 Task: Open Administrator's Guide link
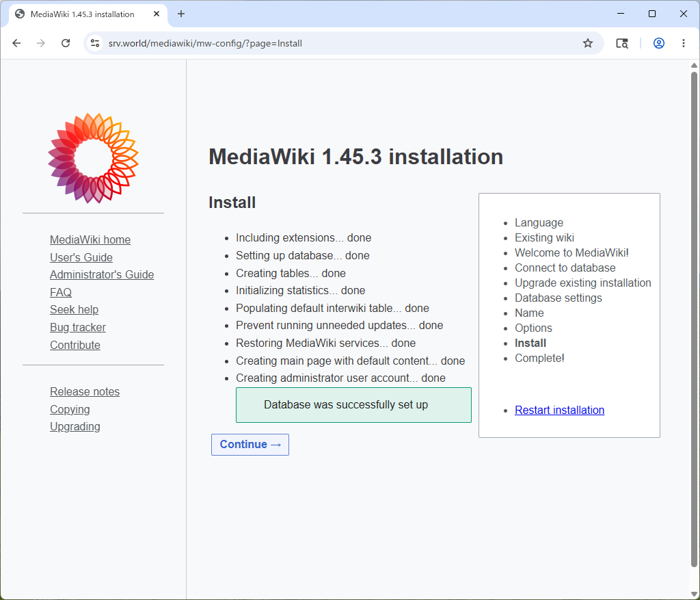point(102,275)
